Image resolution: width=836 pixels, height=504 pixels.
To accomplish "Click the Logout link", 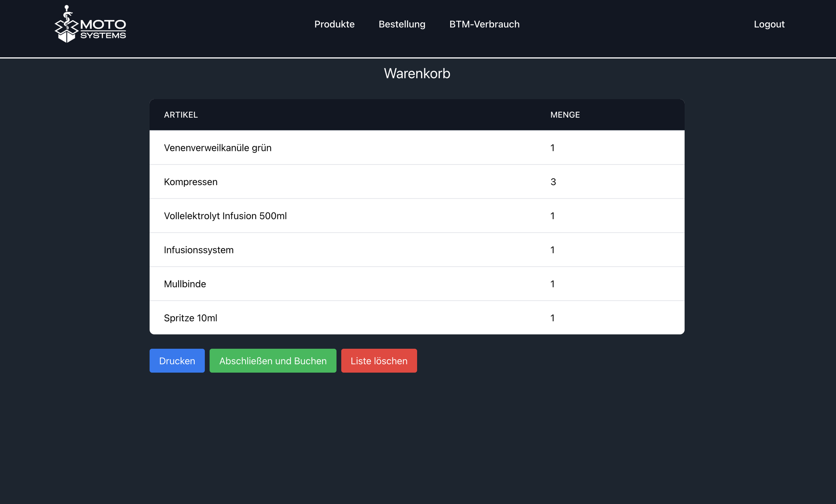I will pos(769,24).
